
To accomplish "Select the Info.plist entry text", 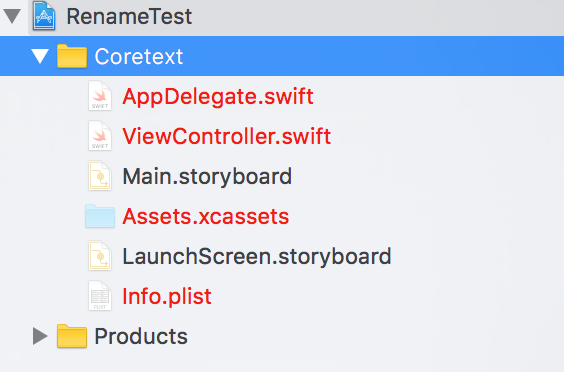I will coord(167,297).
